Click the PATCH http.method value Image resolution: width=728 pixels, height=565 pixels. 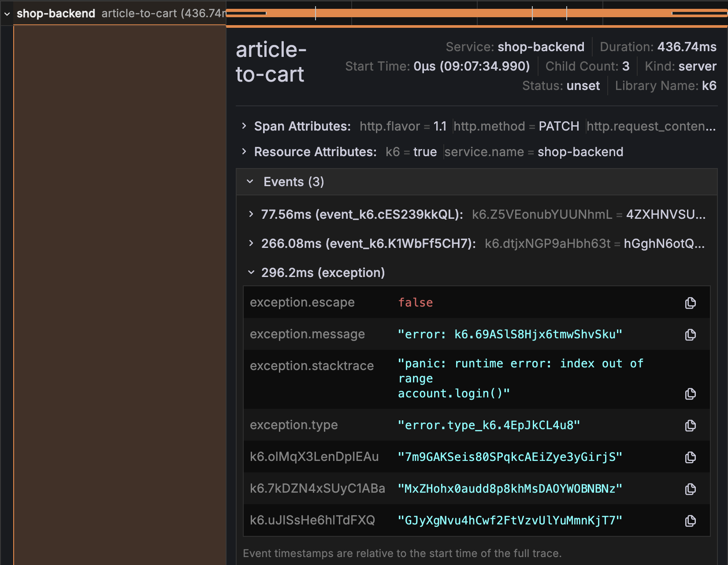click(x=558, y=126)
